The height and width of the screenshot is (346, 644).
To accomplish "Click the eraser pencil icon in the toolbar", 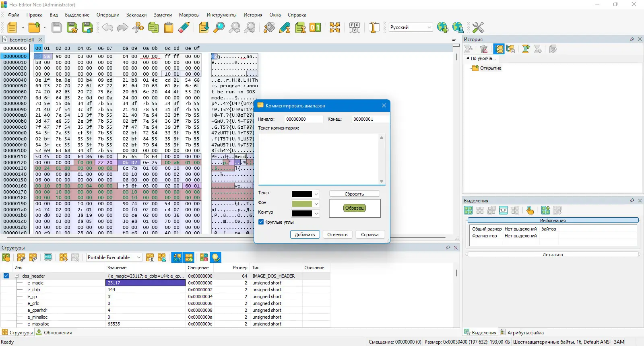I will pos(184,27).
